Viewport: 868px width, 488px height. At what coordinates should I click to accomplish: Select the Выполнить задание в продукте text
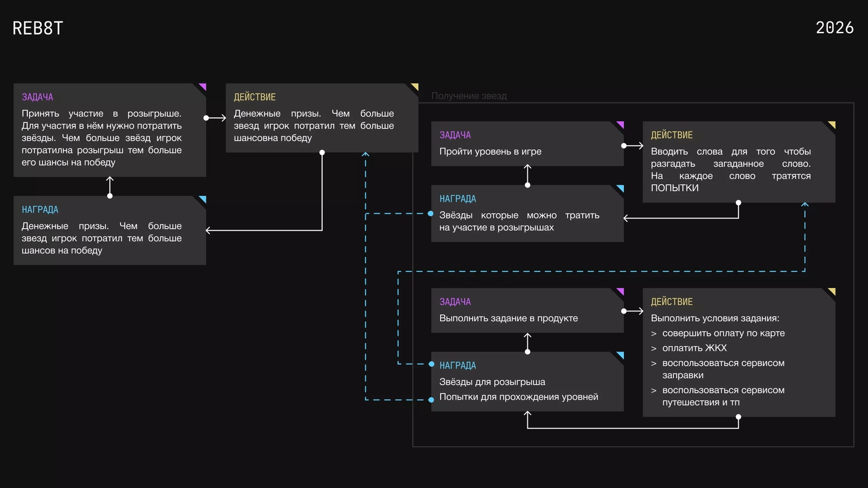(x=508, y=318)
